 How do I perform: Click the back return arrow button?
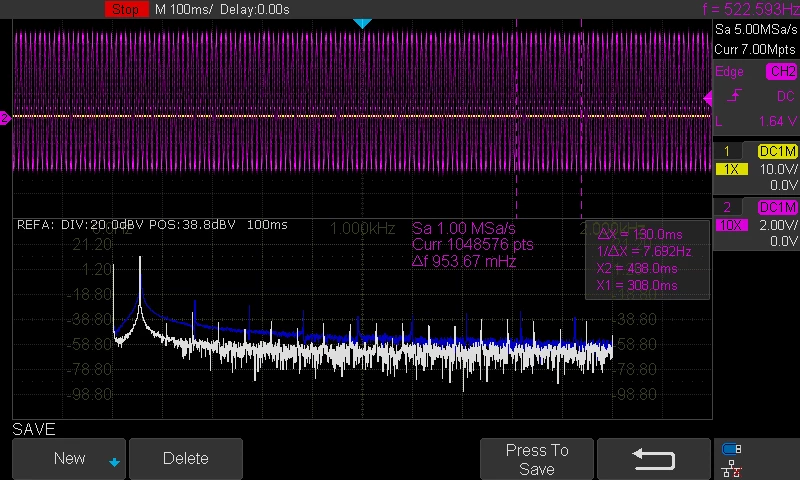tap(654, 459)
